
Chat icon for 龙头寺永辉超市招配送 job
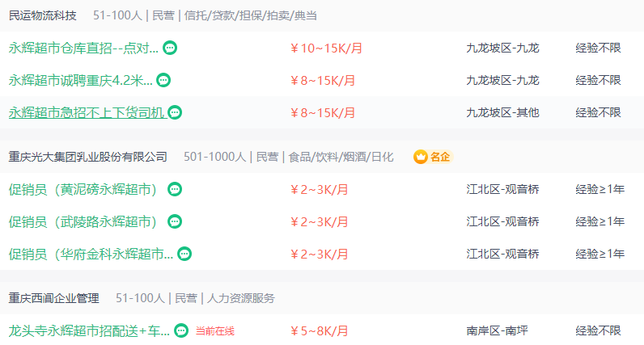(x=181, y=330)
